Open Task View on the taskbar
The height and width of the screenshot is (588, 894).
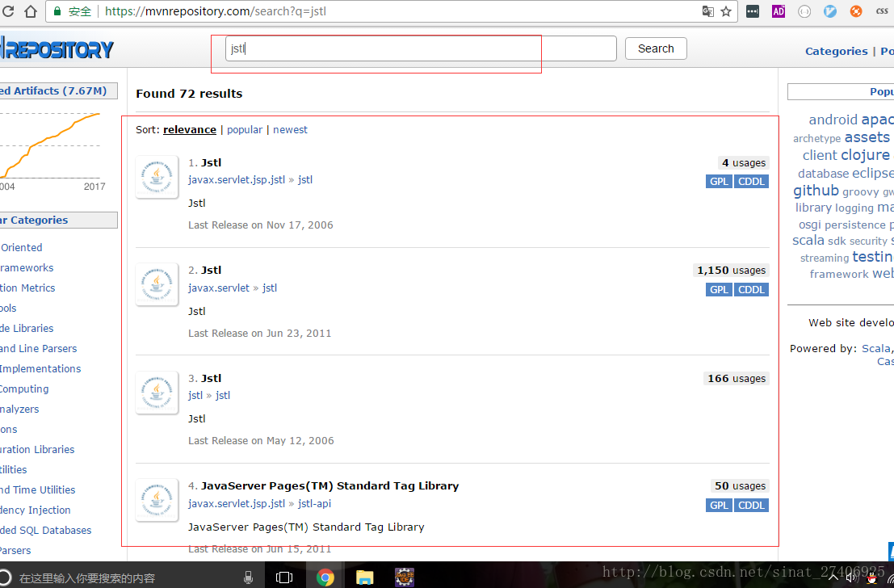point(284,577)
